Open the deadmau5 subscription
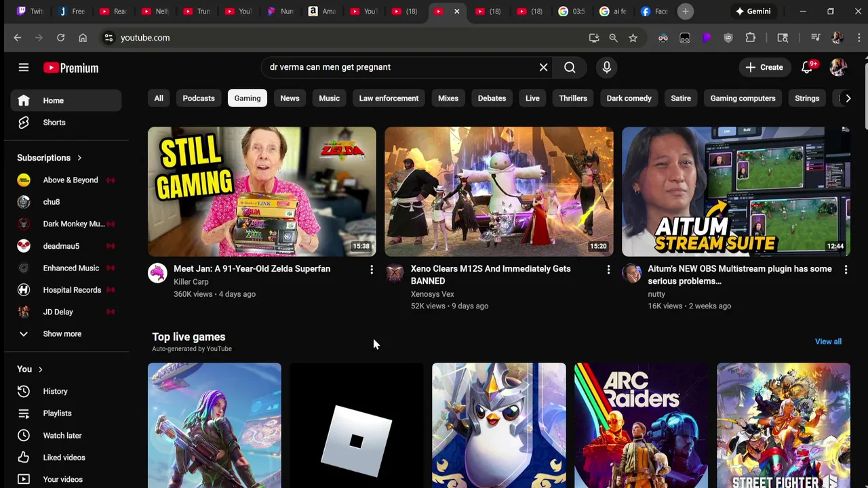Image resolution: width=868 pixels, height=488 pixels. (66, 246)
